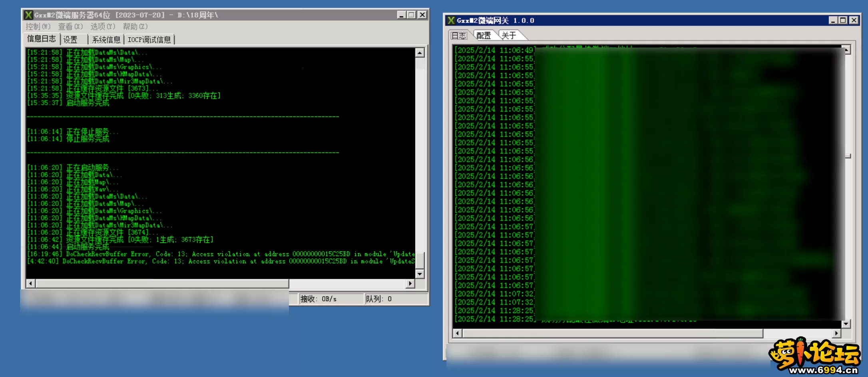868x377 pixels.
Task: Click the 接收: 0B/s status bar entry
Action: (331, 299)
